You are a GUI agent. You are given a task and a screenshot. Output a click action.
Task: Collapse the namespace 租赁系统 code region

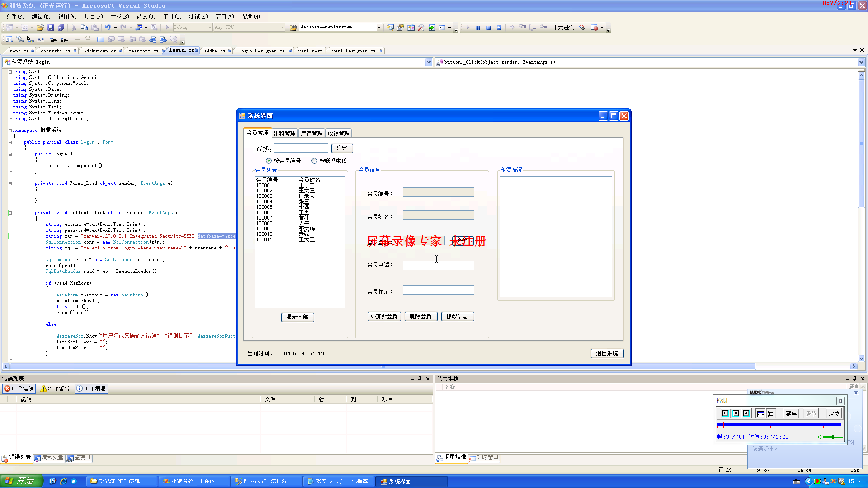(10, 131)
